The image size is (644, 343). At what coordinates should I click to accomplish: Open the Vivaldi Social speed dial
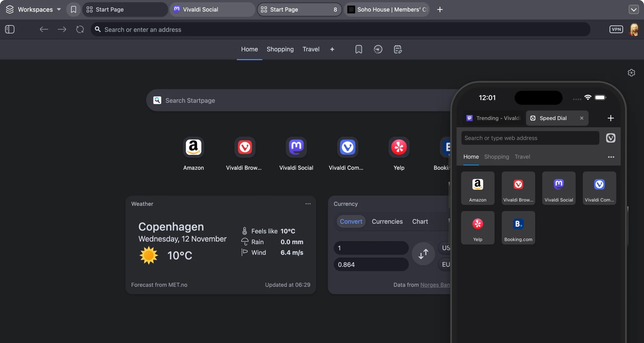(296, 147)
